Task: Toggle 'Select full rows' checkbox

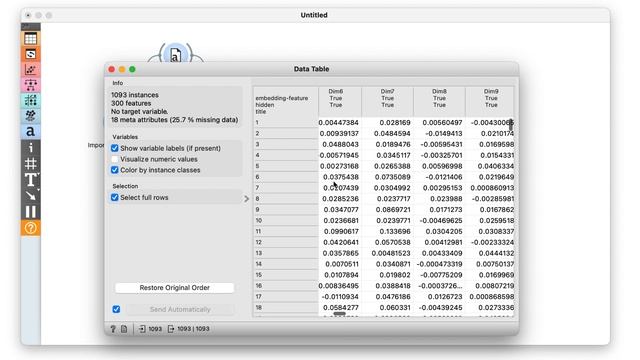Action: tap(115, 198)
